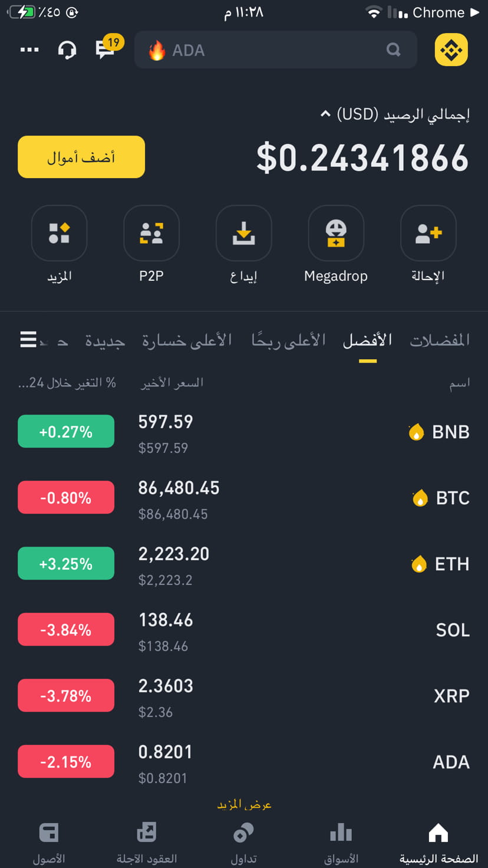The height and width of the screenshot is (868, 488).
Task: Open the Megadrop shortcut
Action: [x=336, y=233]
